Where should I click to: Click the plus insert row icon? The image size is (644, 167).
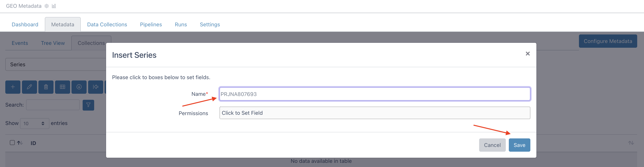tap(13, 87)
